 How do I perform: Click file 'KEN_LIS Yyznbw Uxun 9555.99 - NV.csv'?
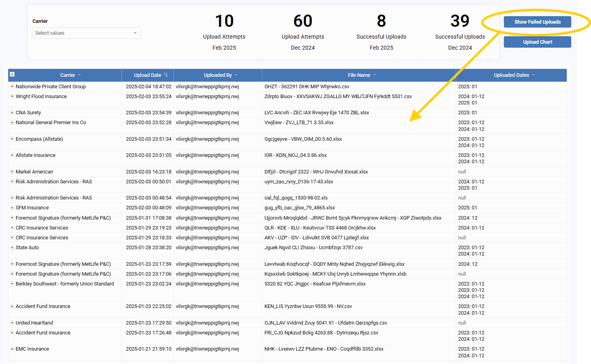coord(308,306)
